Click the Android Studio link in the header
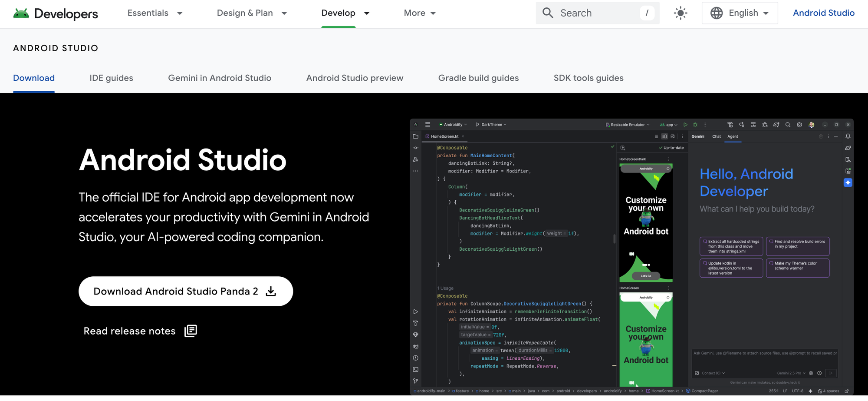868x401 pixels. coord(823,13)
